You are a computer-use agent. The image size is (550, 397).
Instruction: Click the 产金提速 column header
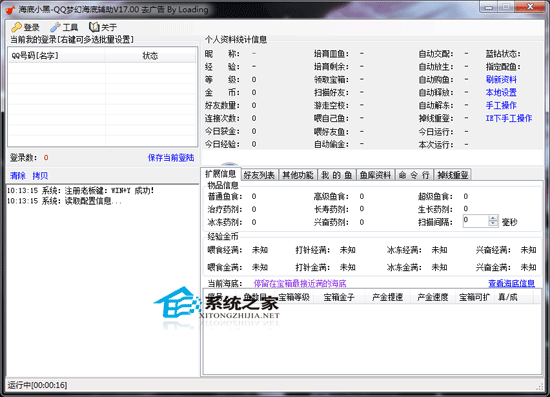point(387,297)
